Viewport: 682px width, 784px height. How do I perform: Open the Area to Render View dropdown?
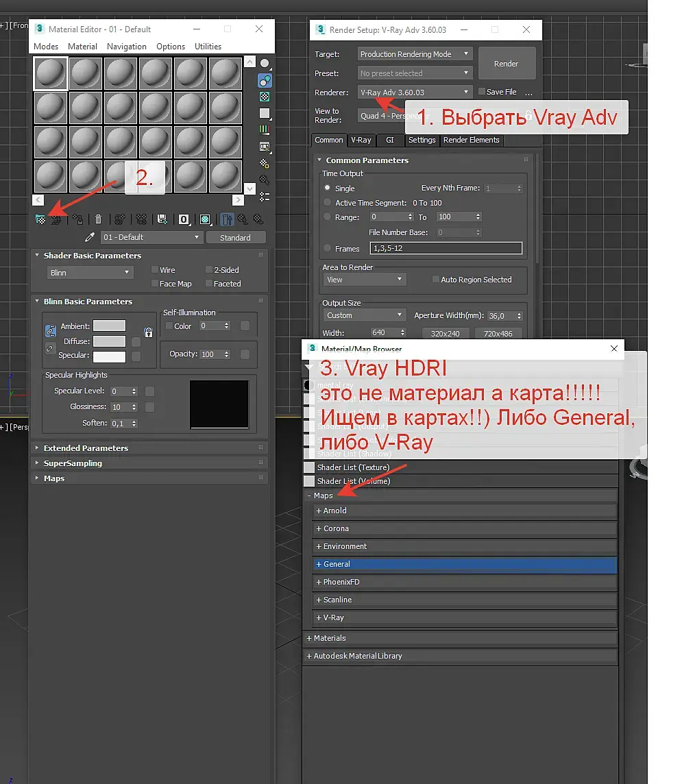364,280
